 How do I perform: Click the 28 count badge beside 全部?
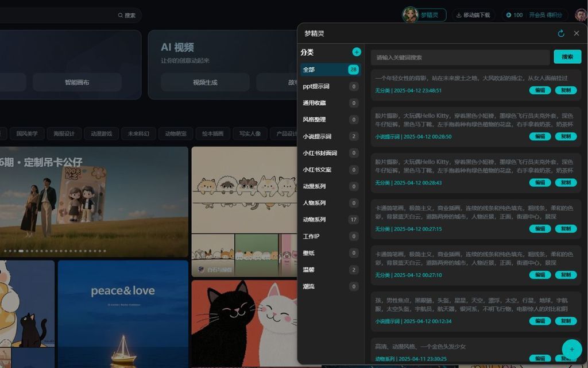(353, 70)
